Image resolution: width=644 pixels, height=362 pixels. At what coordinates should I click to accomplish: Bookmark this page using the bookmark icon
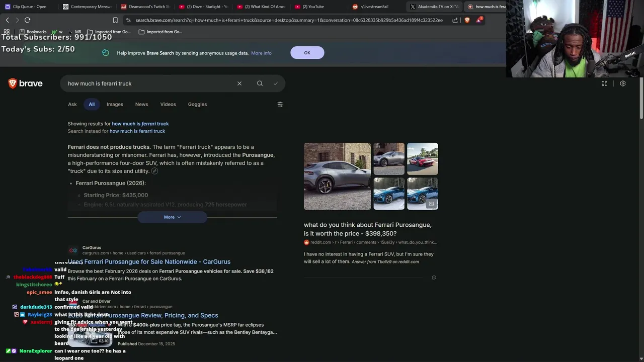pos(115,20)
